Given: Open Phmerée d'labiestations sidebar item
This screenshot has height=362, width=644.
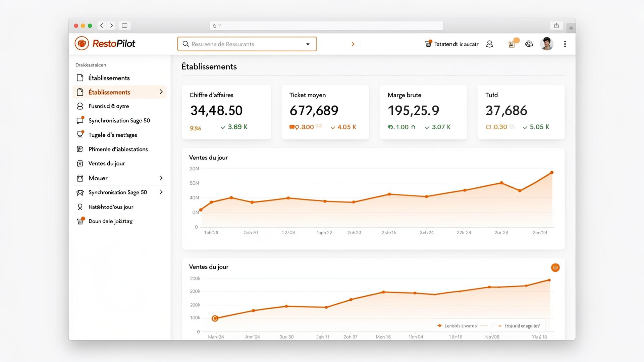Looking at the screenshot, I should click(119, 149).
